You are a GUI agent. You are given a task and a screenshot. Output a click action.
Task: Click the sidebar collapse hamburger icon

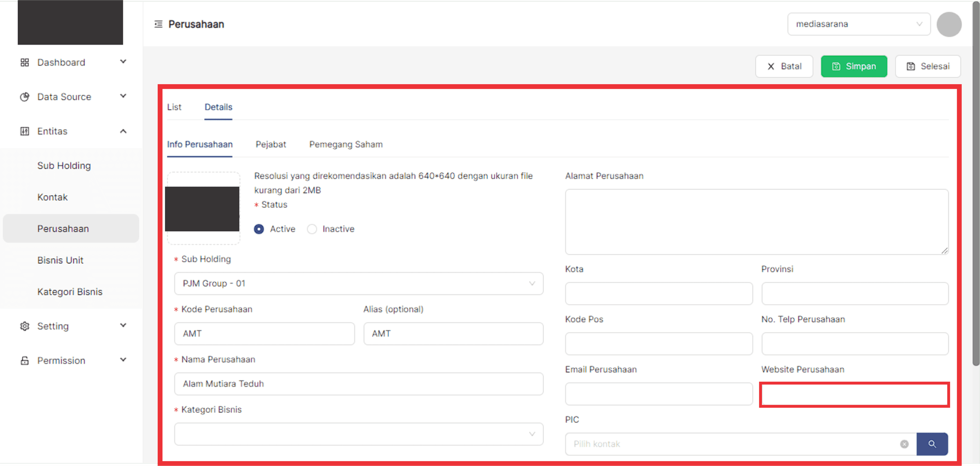158,24
